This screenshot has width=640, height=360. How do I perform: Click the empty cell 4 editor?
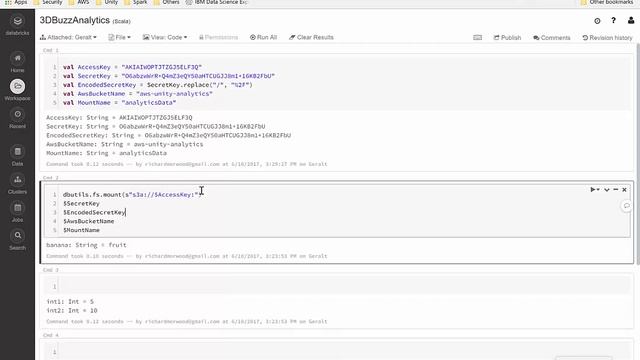(345, 351)
